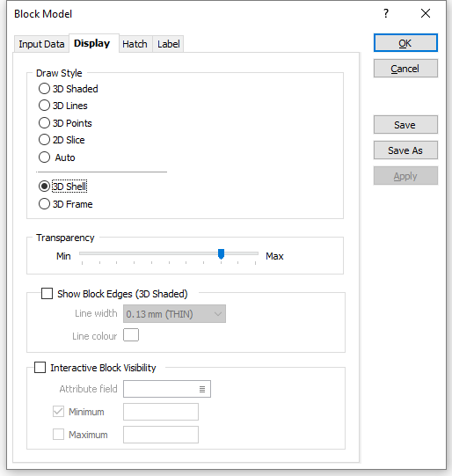Viewport: 452px width, 476px height.
Task: Open the attribute field list icon
Action: click(x=202, y=389)
